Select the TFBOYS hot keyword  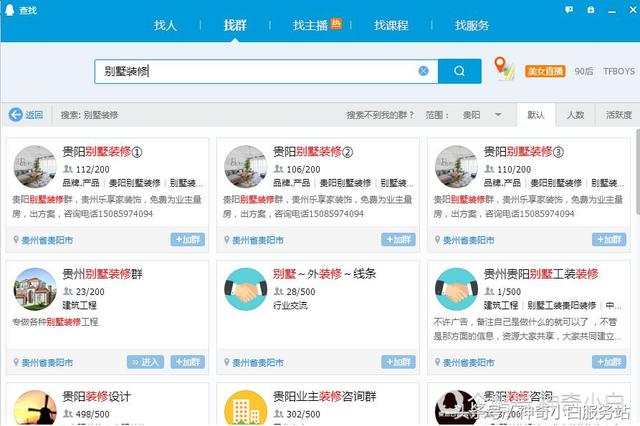(619, 71)
